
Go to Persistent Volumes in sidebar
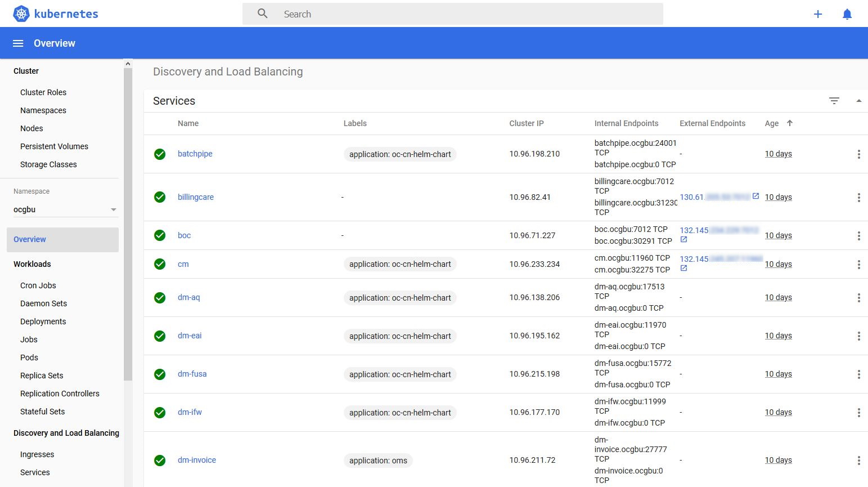click(x=54, y=146)
